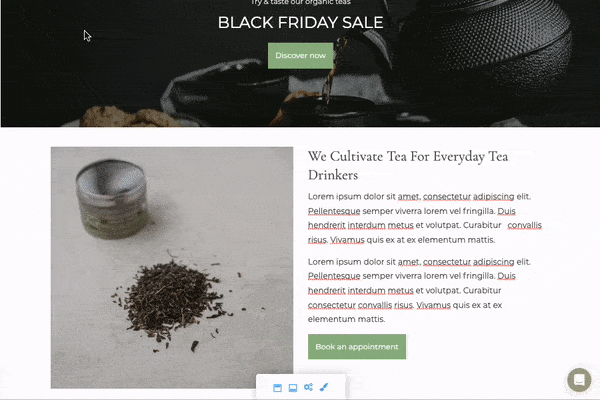Open the chat bubble widget
Screen dimensions: 600x400
[579, 380]
